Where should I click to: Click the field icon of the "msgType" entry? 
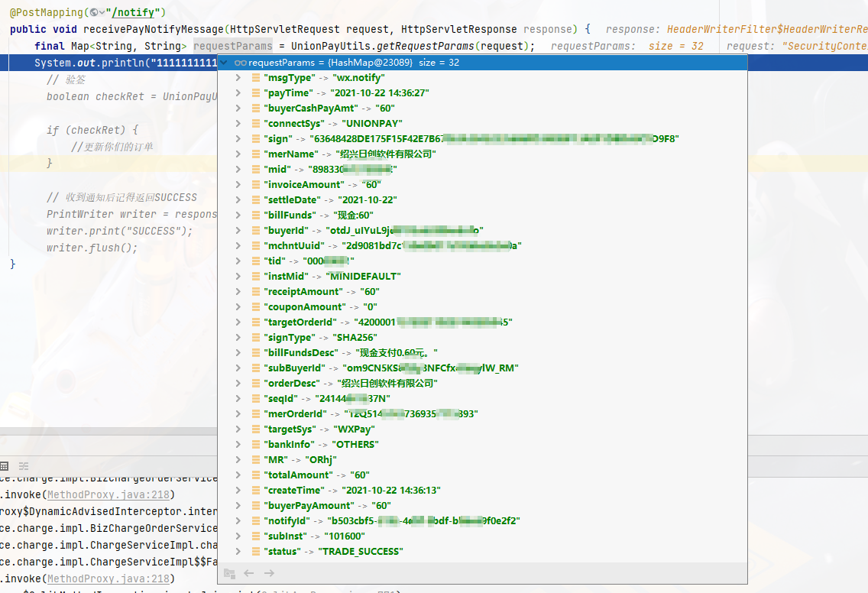[256, 77]
